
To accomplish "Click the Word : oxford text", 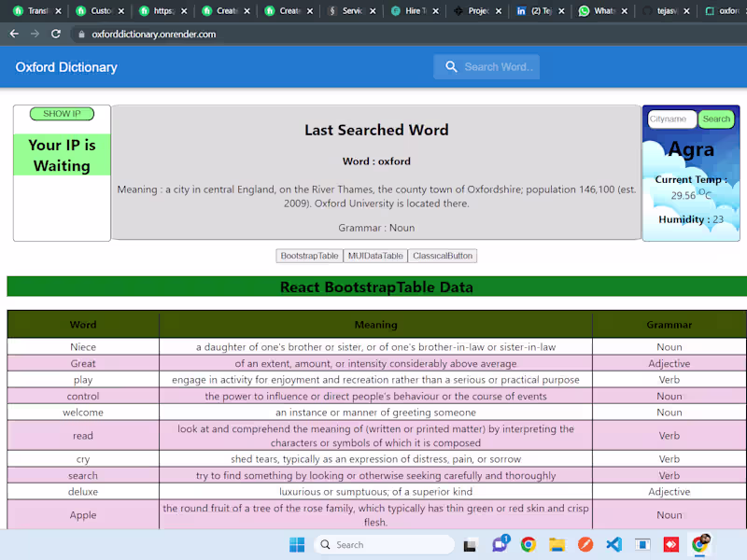I will pyautogui.click(x=376, y=161).
